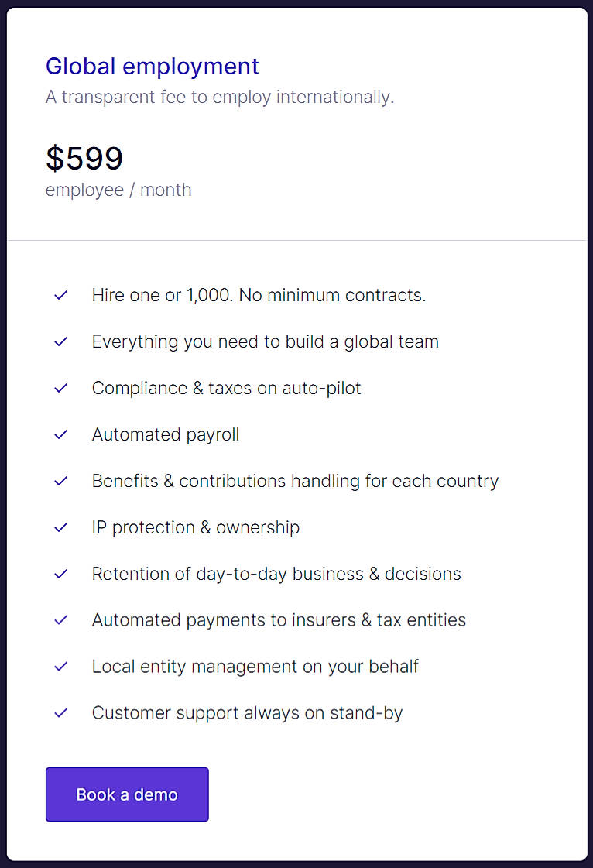
Task: Click the "Compliance & taxes on auto-pilot" text
Action: [x=226, y=388]
